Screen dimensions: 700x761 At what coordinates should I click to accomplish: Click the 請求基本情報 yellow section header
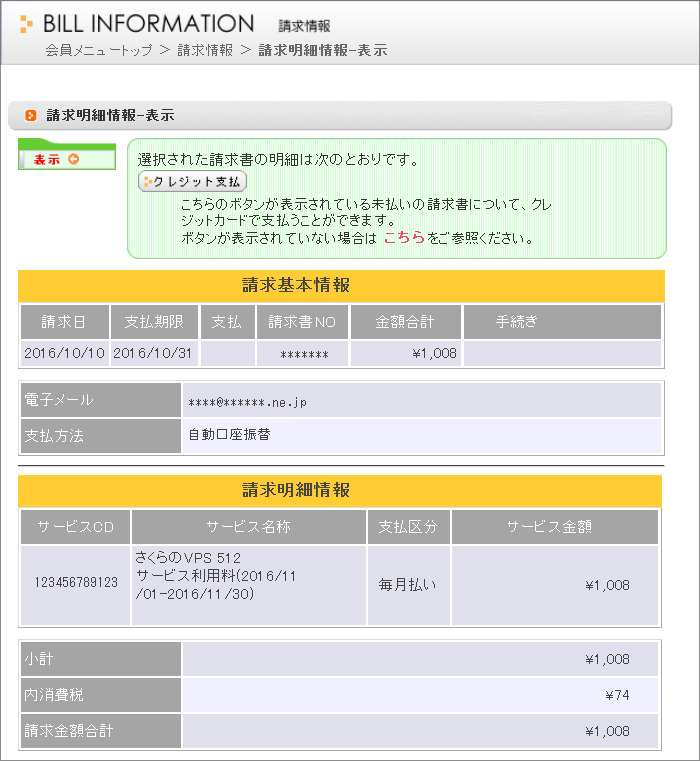[340, 285]
